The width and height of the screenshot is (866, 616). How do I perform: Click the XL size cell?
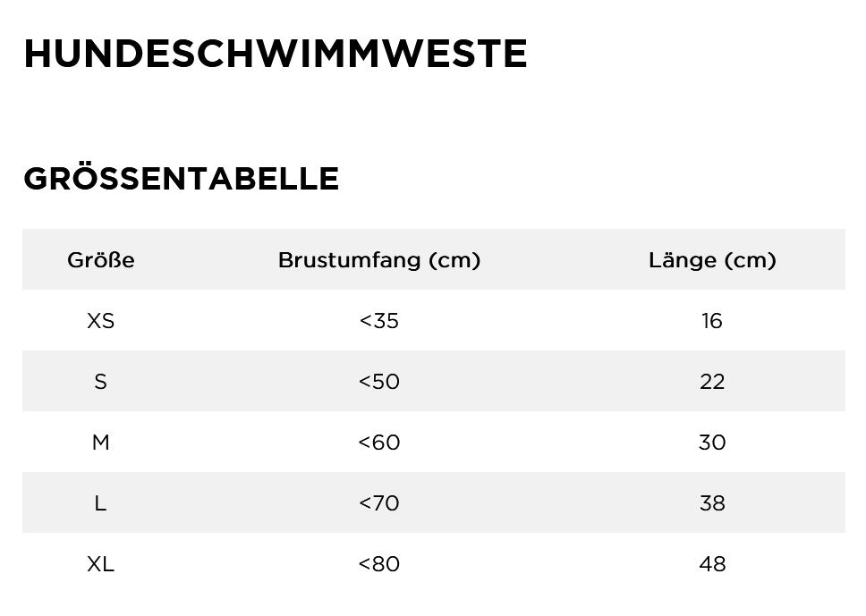pyautogui.click(x=100, y=563)
